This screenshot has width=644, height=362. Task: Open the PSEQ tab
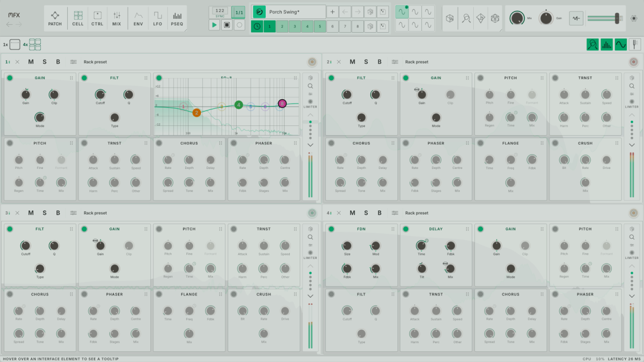point(177,18)
